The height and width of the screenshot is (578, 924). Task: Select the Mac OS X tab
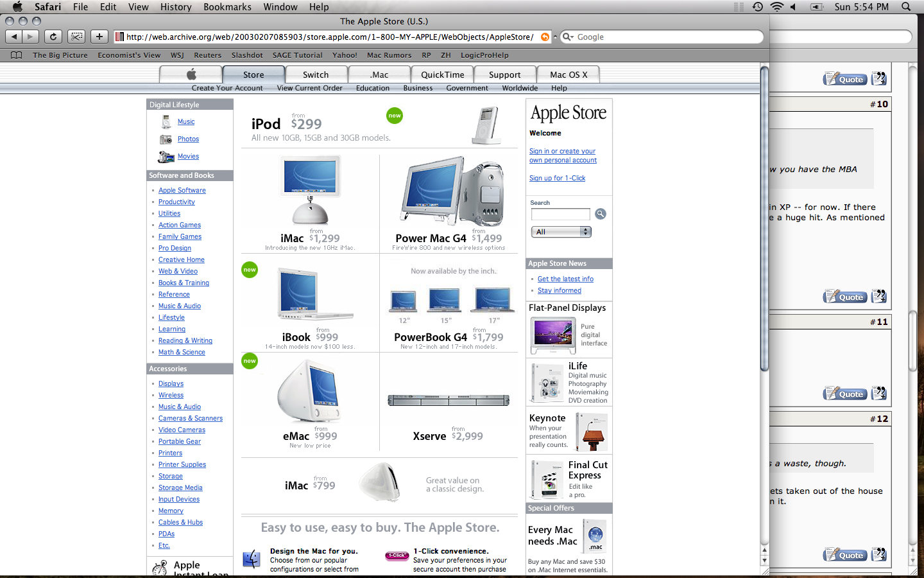pos(569,74)
